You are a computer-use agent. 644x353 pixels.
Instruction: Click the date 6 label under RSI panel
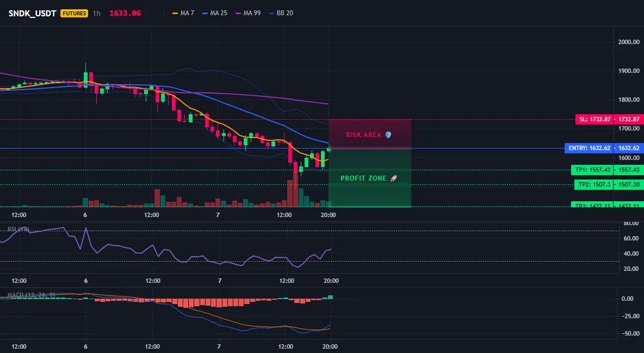(86, 281)
